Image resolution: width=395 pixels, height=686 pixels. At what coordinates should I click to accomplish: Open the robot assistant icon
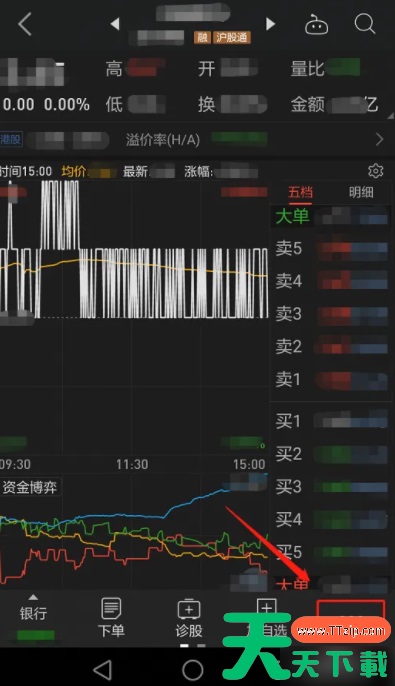pos(316,24)
